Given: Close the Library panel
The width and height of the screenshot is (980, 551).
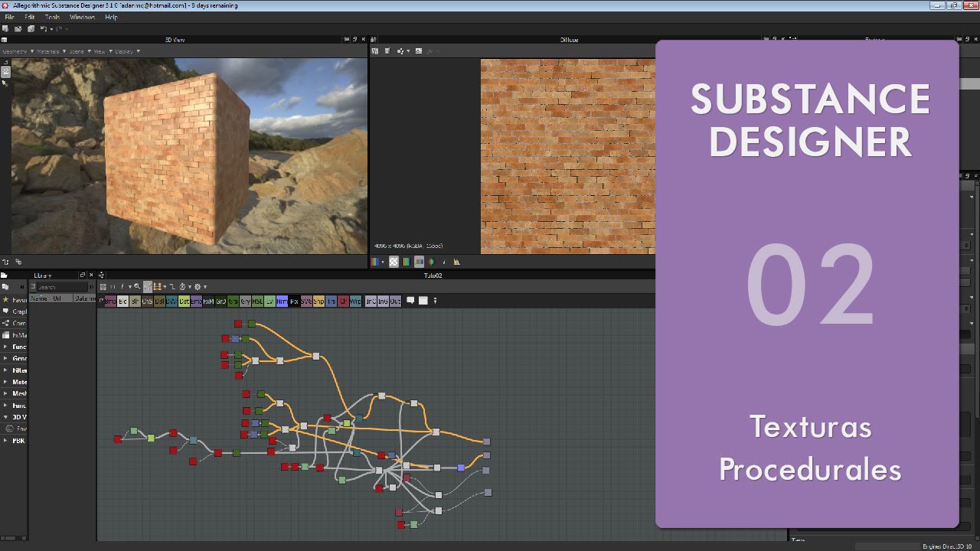Looking at the screenshot, I should 92,275.
